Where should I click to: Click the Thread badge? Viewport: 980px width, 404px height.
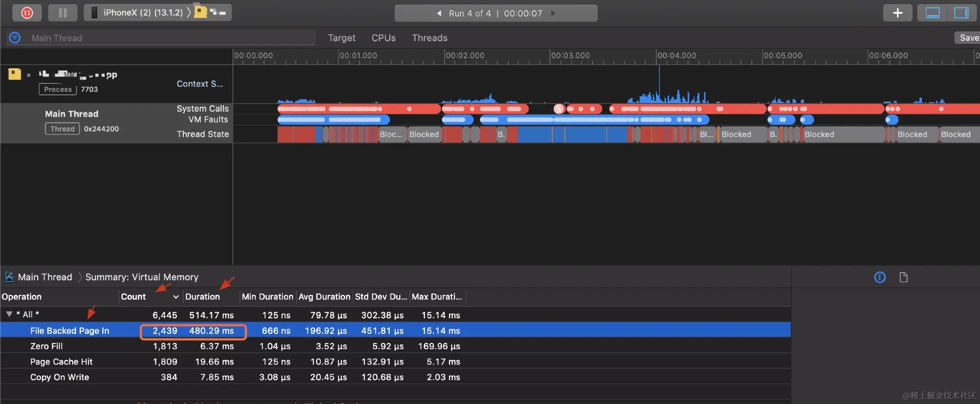[x=62, y=129]
